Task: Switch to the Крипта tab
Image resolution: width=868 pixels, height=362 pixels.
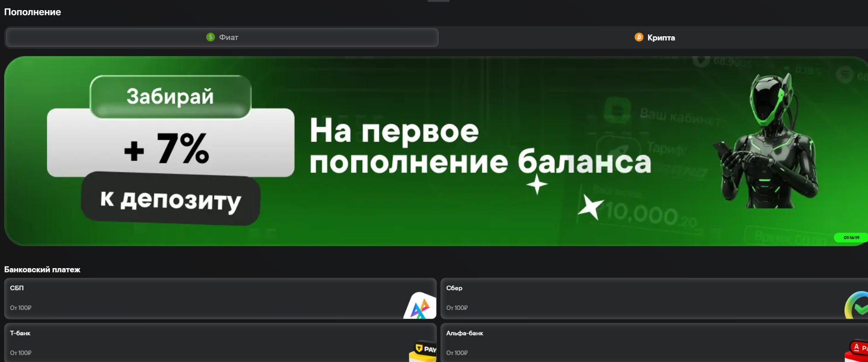Action: (x=654, y=37)
